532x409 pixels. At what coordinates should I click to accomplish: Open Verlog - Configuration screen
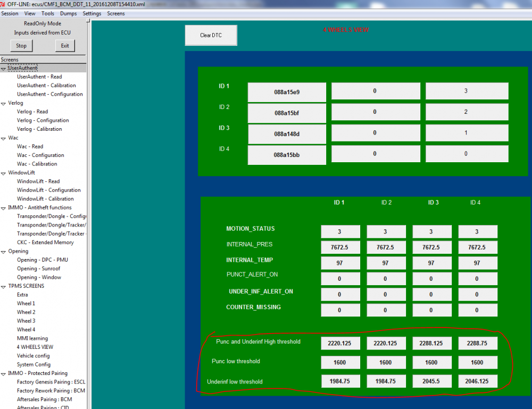(43, 120)
